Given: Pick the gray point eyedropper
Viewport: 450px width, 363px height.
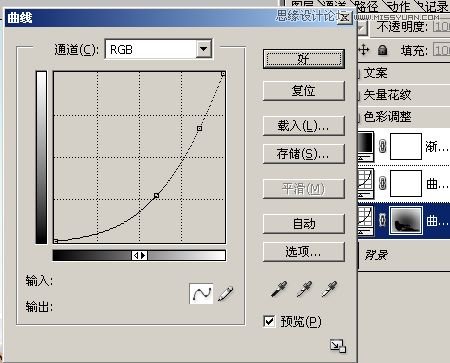Looking at the screenshot, I should click(x=304, y=289).
